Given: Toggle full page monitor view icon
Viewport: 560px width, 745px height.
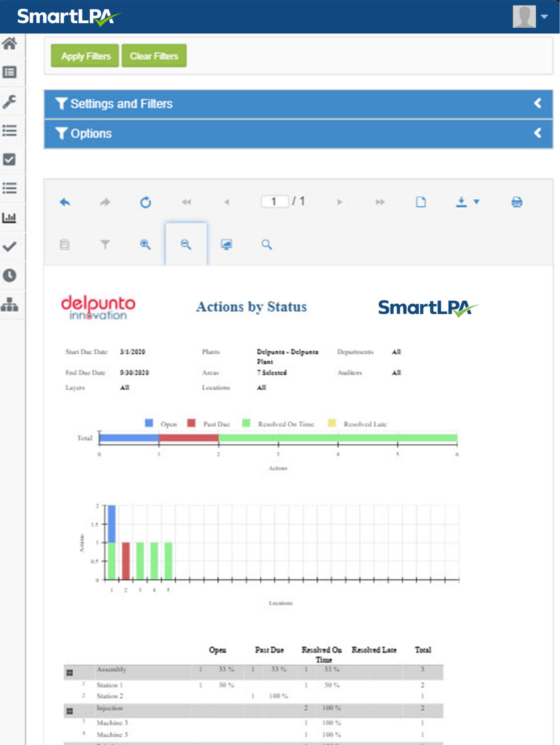Looking at the screenshot, I should tap(226, 244).
